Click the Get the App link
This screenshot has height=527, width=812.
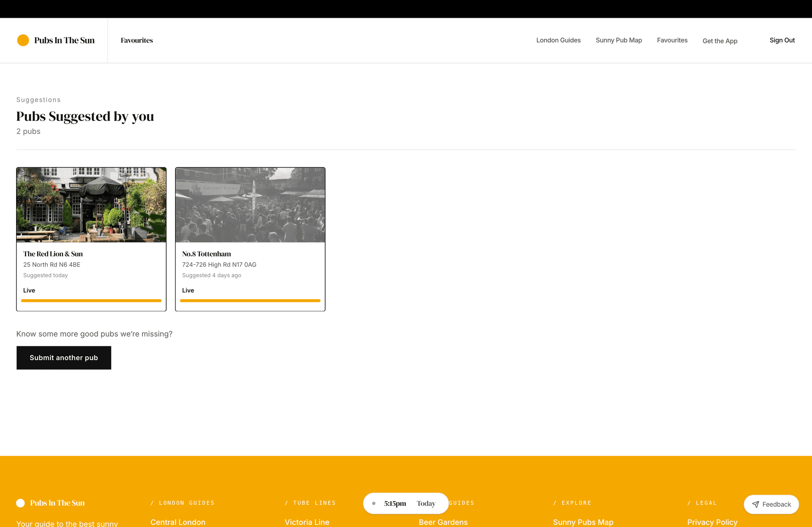tap(720, 41)
